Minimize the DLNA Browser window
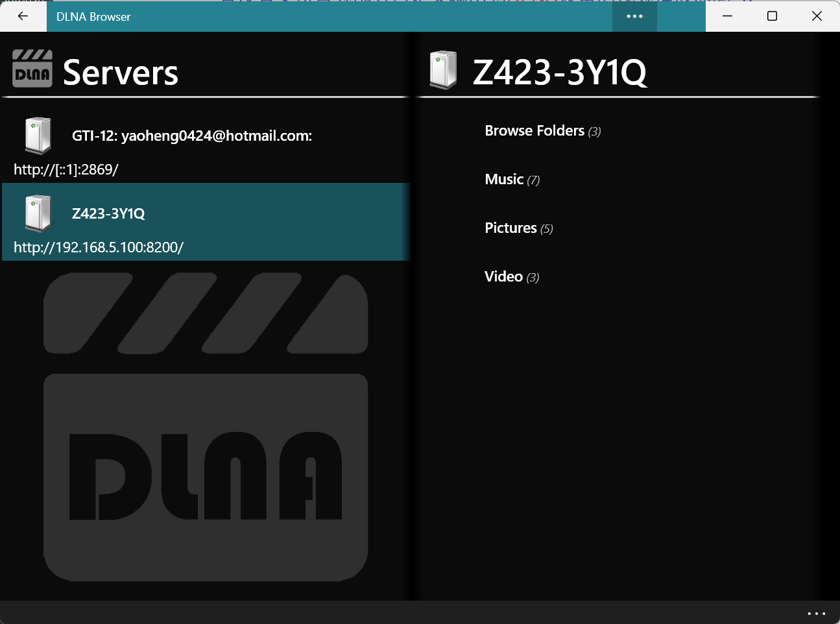This screenshot has width=840, height=624. pos(728,16)
